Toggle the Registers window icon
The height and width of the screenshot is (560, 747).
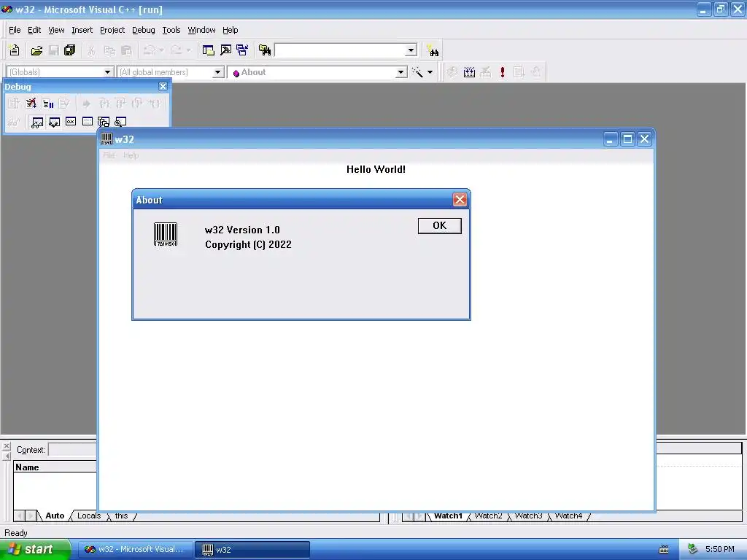pos(71,122)
